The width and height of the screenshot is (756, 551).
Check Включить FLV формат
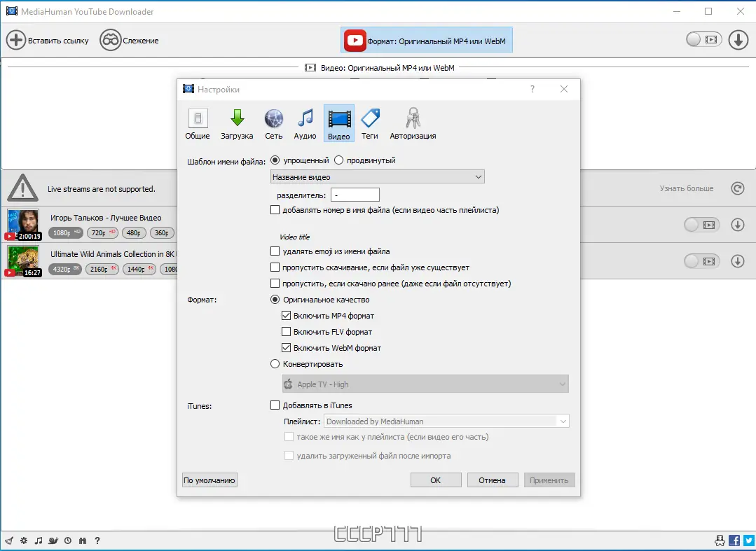[x=286, y=332]
